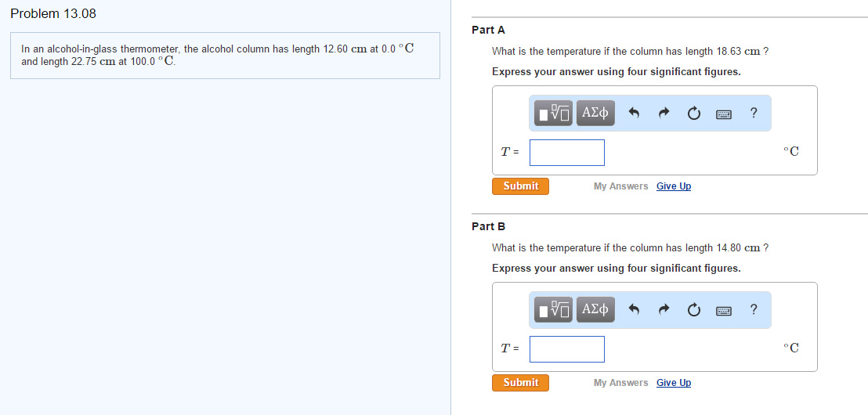Image resolution: width=868 pixels, height=415 pixels.
Task: Submit the Part A answer
Action: [x=520, y=186]
